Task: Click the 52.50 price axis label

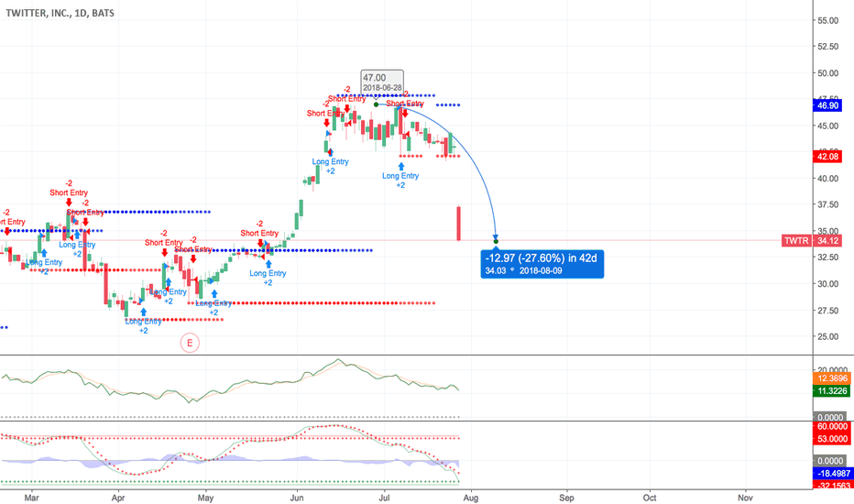Action: pyautogui.click(x=827, y=47)
